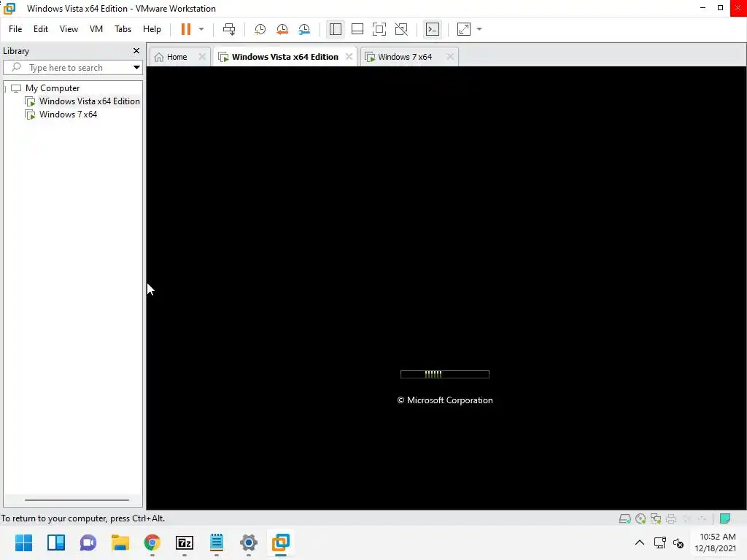Open the stretch guest dropdown arrow
747x560 pixels.
pyautogui.click(x=479, y=29)
